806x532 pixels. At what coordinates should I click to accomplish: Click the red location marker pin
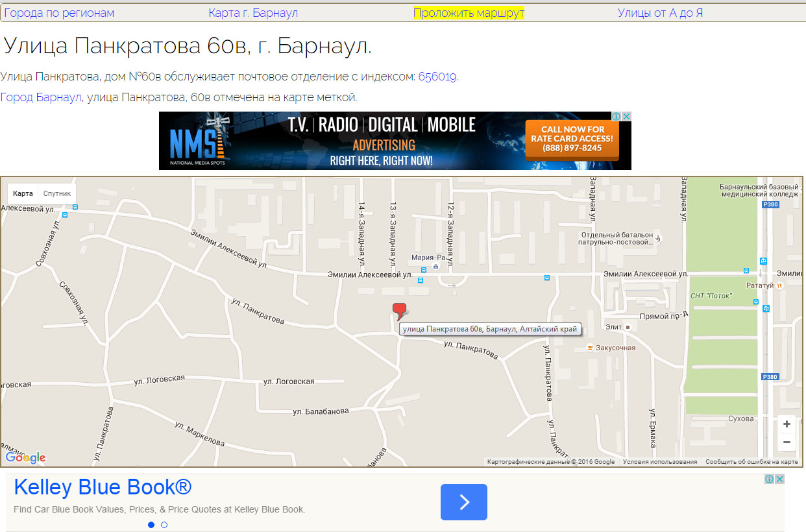(x=399, y=311)
